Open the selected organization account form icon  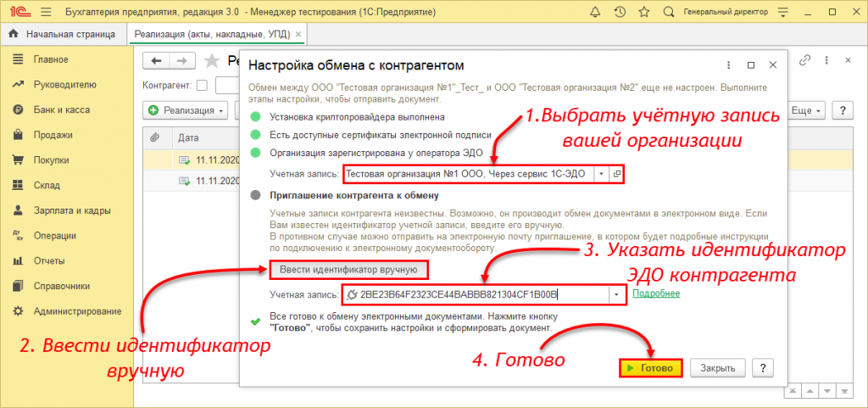point(615,174)
